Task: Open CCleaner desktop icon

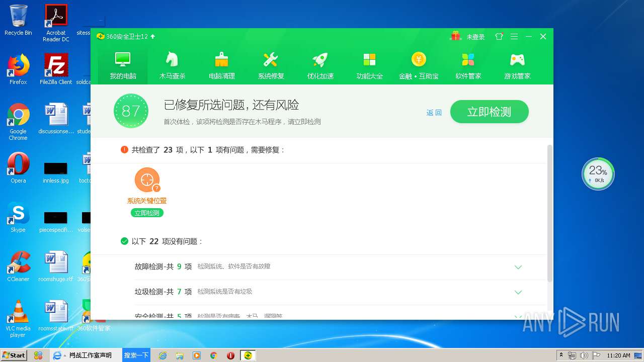Action: (18, 266)
